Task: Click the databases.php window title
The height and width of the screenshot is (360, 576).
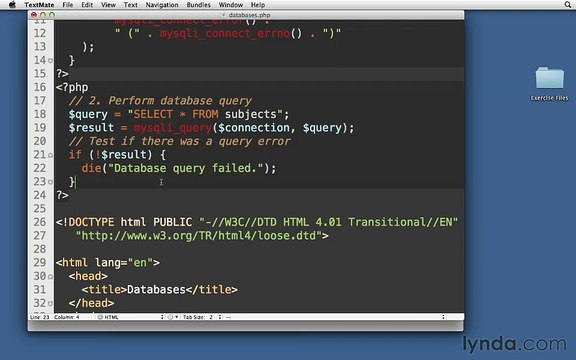Action: [249, 15]
